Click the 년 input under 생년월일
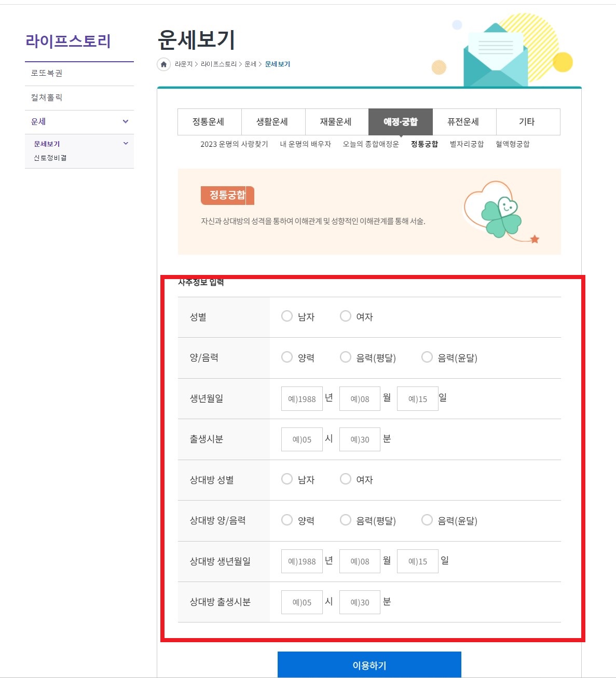This screenshot has width=616, height=678. [302, 398]
